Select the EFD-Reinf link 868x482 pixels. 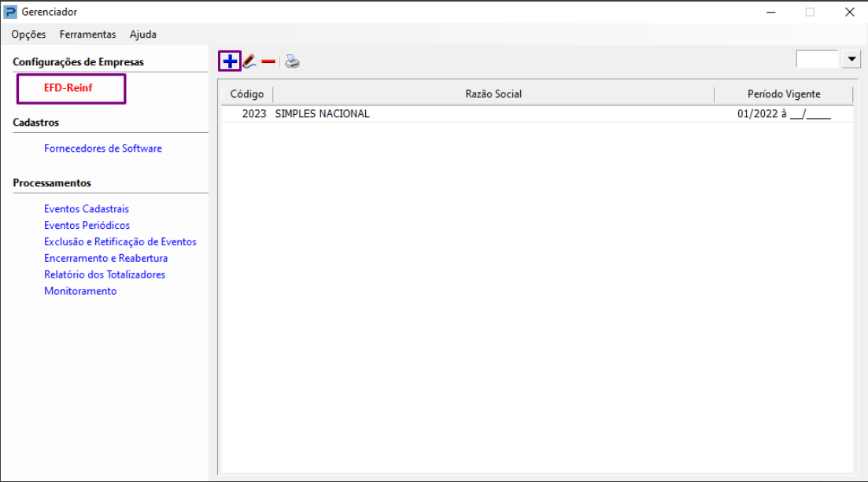point(68,88)
